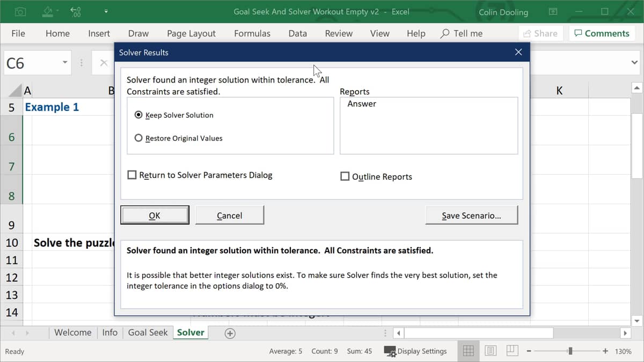
Task: Click horizontal scrollbar right arrow
Action: (625, 333)
